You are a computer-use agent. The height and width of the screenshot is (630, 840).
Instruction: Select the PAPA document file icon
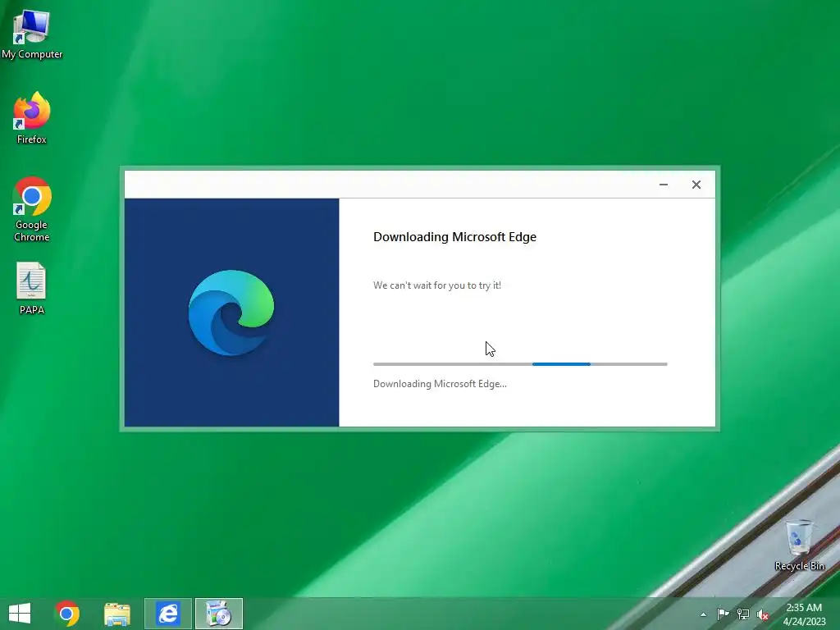[x=32, y=288]
